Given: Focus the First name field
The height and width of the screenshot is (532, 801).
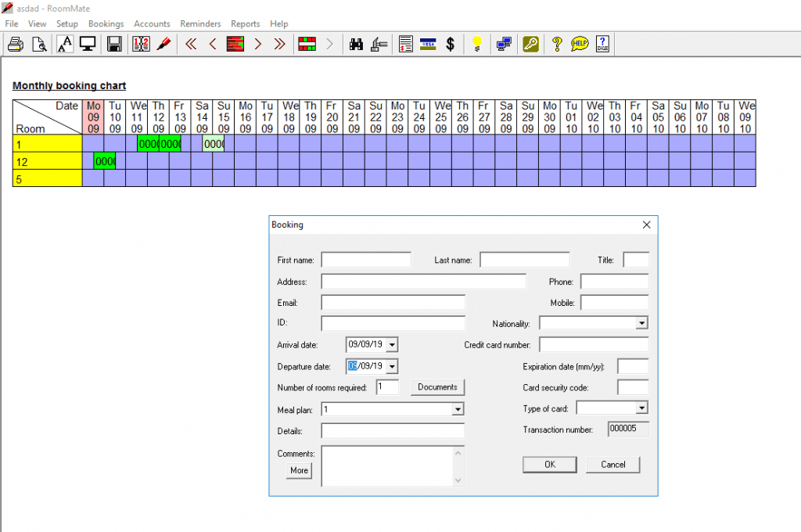Looking at the screenshot, I should tap(366, 260).
